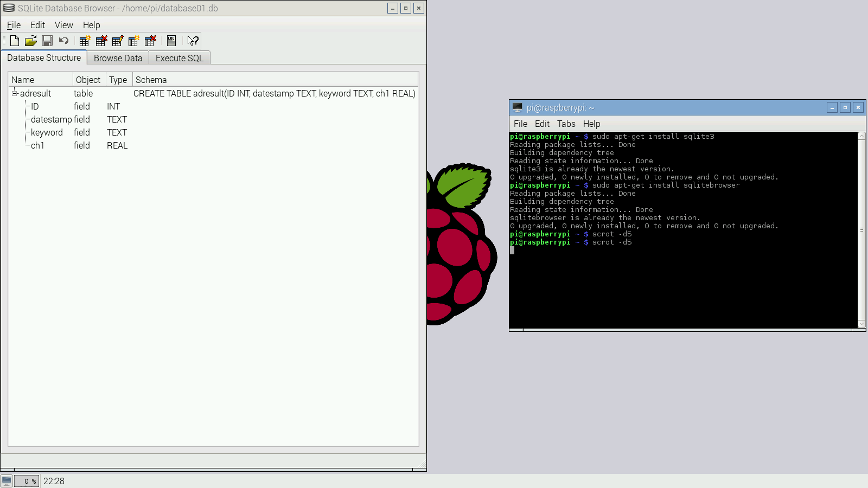Collapse the adresult table node
The image size is (868, 488).
[15, 93]
